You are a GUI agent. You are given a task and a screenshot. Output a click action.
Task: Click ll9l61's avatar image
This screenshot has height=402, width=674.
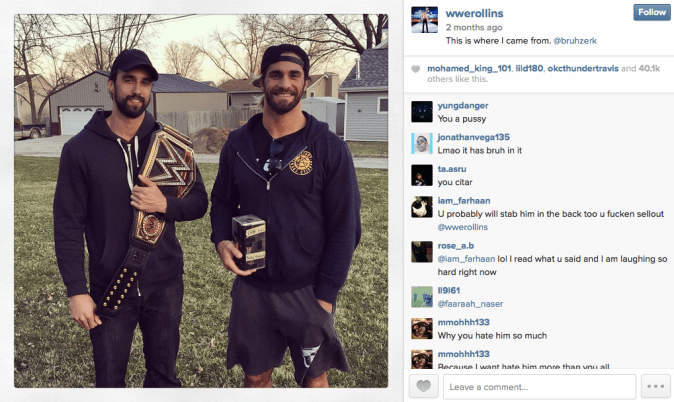[x=422, y=297]
